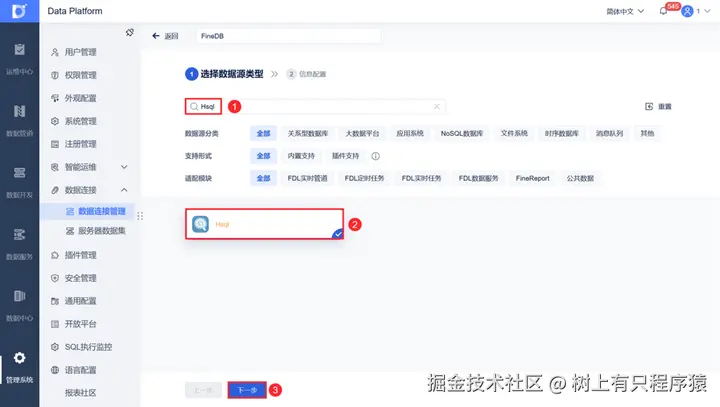Click the 注册管理 menu icon
720x407 pixels.
coord(55,144)
